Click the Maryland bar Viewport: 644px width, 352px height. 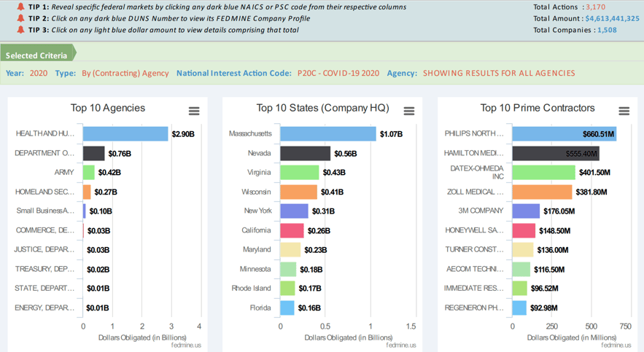pyautogui.click(x=290, y=249)
